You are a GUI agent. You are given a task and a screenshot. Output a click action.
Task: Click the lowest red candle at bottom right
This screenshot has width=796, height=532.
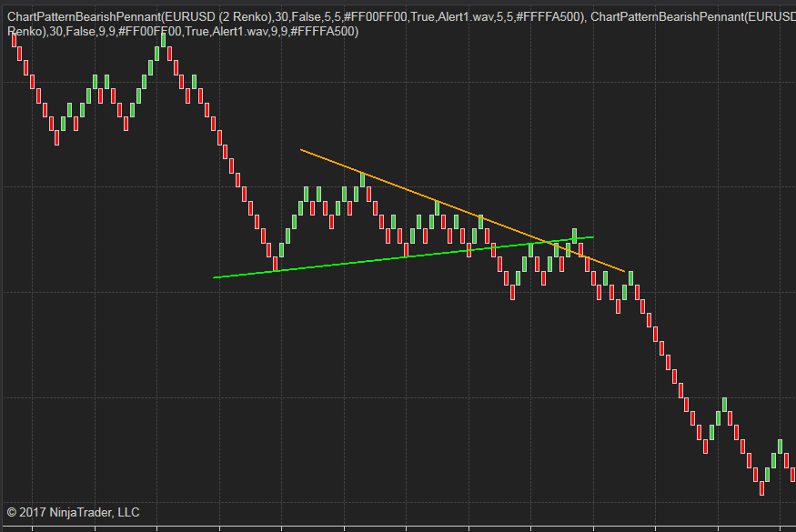[x=761, y=487]
